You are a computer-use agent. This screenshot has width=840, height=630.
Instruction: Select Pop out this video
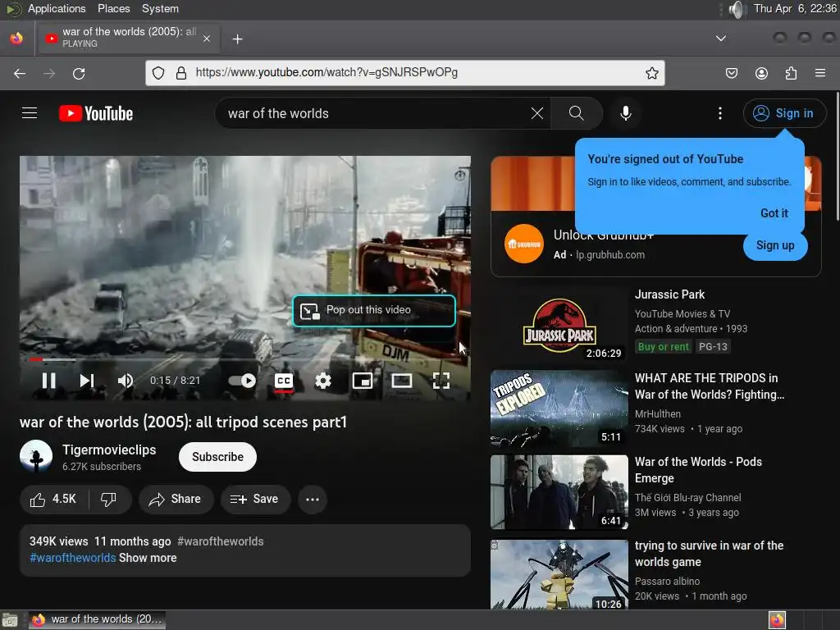[x=373, y=310]
